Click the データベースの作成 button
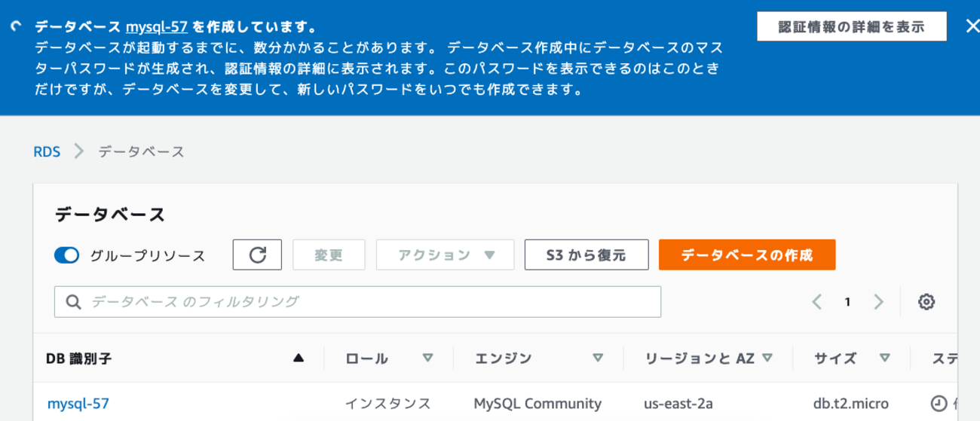The height and width of the screenshot is (421, 980). point(746,255)
